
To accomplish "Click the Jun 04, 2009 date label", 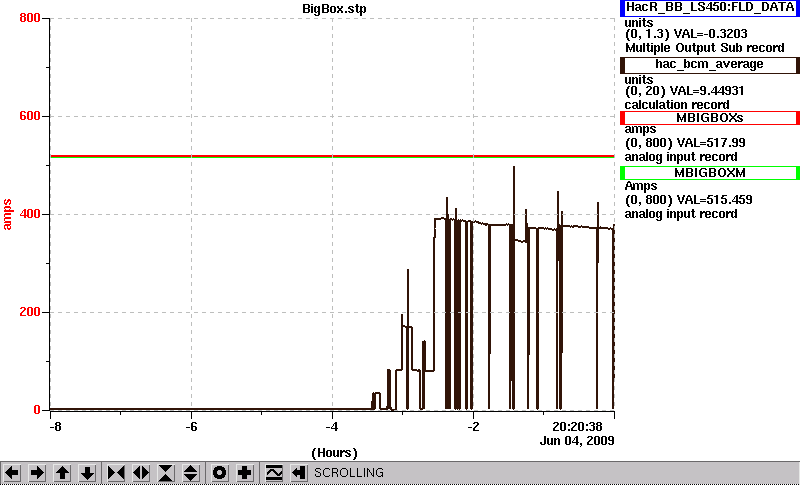I will pos(577,441).
